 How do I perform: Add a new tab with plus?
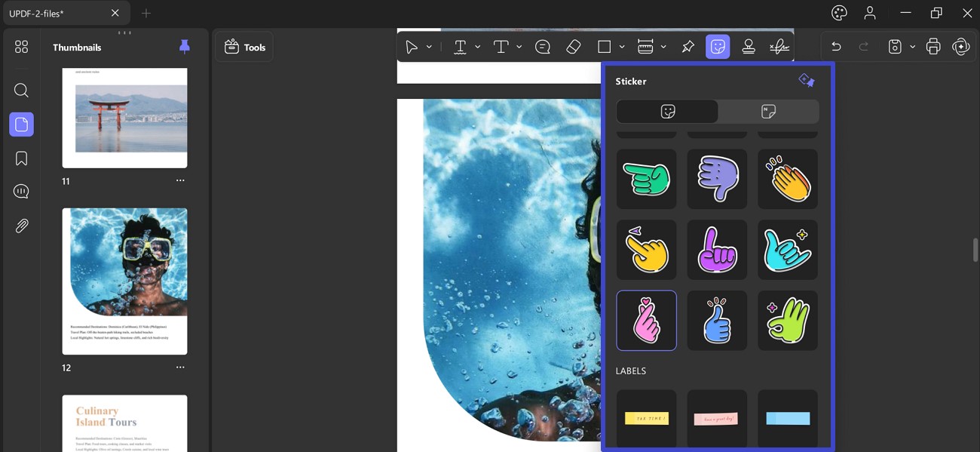146,13
